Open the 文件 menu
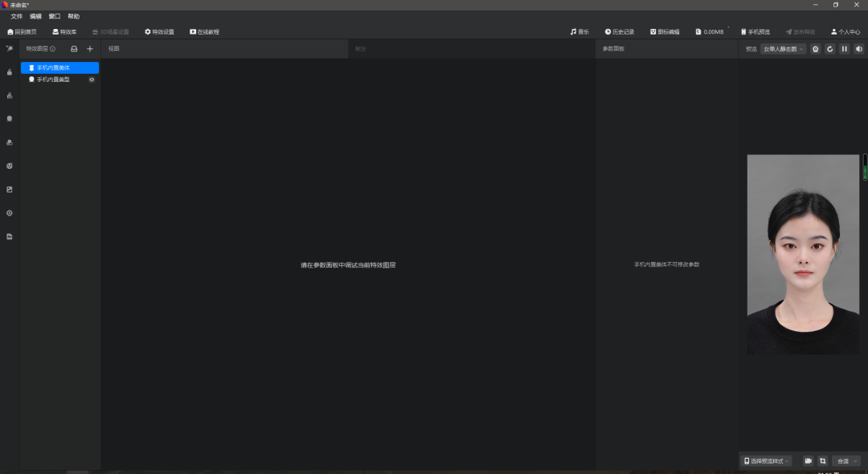868x474 pixels. (x=16, y=16)
